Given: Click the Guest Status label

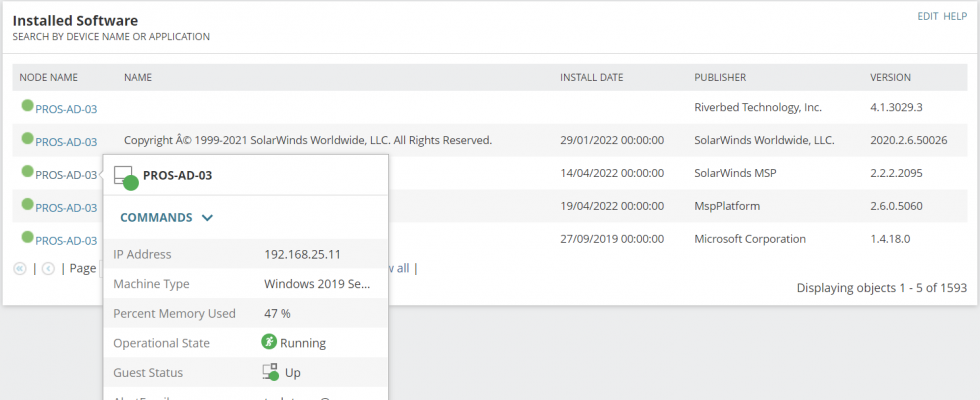Looking at the screenshot, I should tap(148, 372).
